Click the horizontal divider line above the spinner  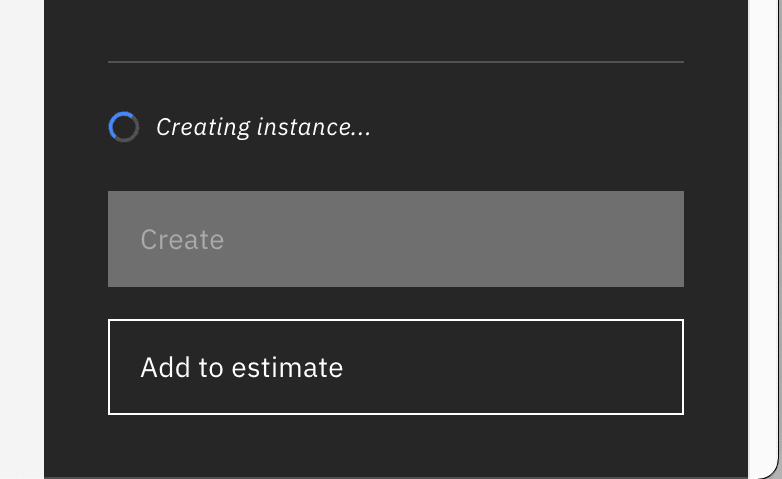click(x=395, y=62)
